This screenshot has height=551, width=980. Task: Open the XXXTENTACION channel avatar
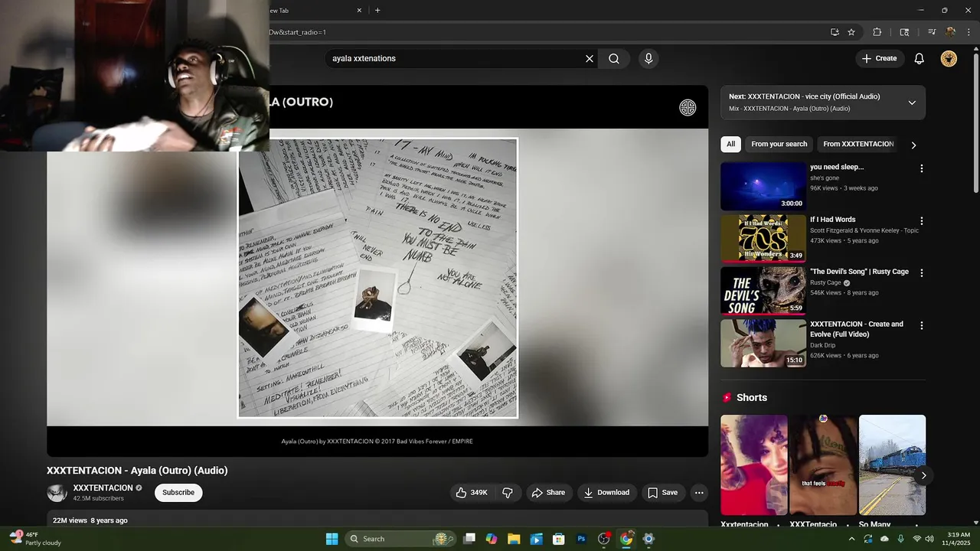coord(57,493)
